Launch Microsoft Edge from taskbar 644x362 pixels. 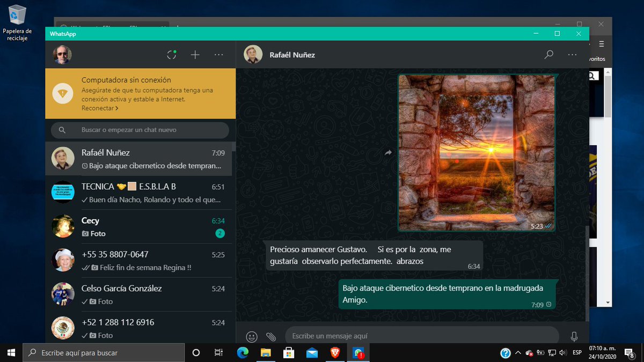[243, 352]
